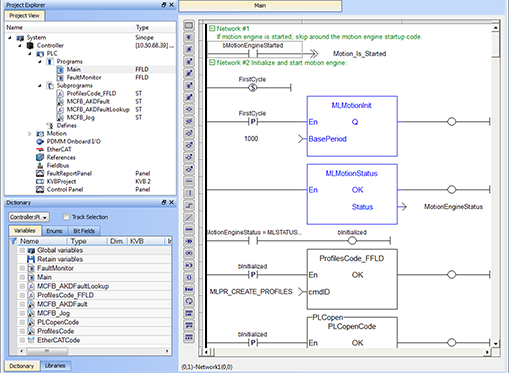Click the PDMM Onboard I/O icon
The image size is (509, 373).
coord(40,141)
